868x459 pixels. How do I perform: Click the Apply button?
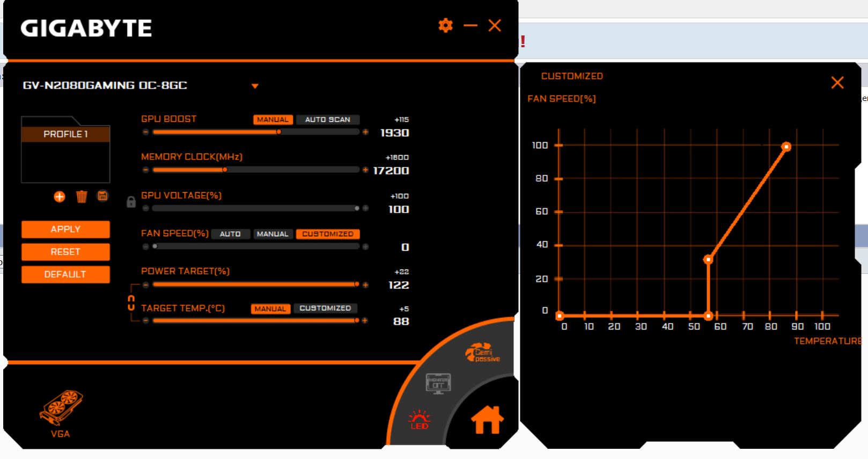click(65, 229)
